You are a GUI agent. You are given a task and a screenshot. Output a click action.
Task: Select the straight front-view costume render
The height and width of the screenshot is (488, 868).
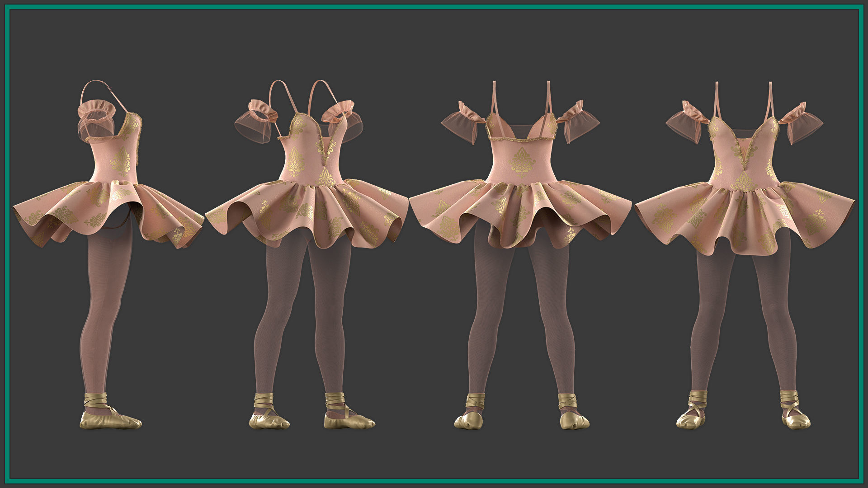(745, 255)
